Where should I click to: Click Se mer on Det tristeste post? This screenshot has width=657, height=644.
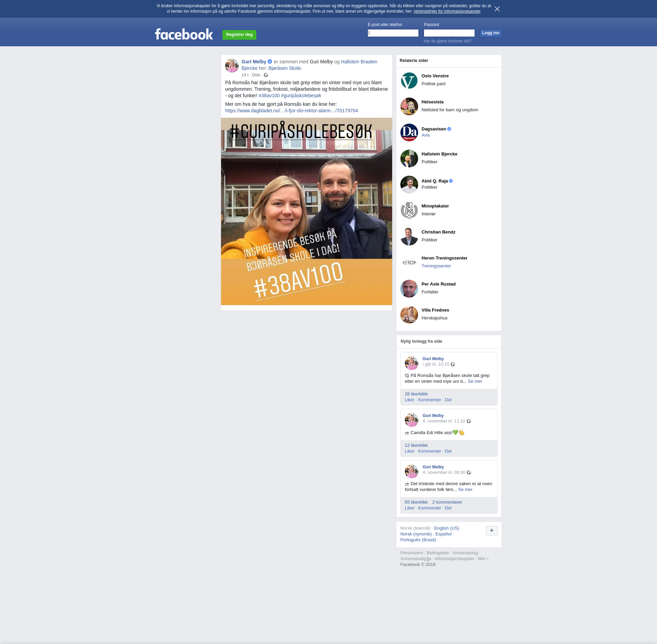pyautogui.click(x=465, y=490)
